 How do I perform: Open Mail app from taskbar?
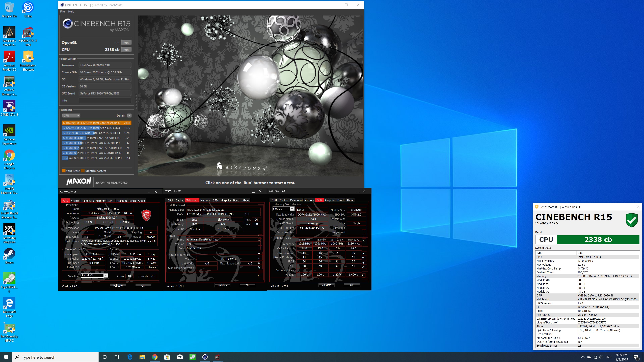click(180, 357)
